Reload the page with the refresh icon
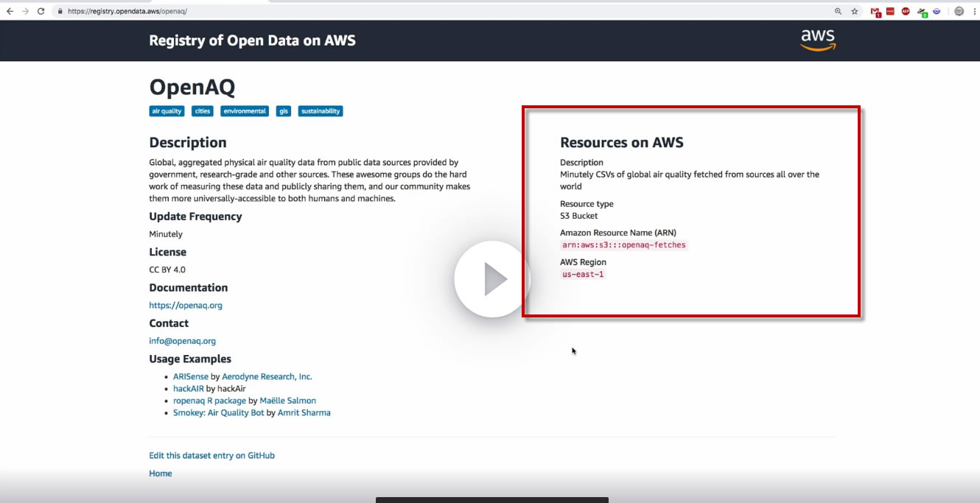The height and width of the screenshot is (503, 980). tap(41, 11)
